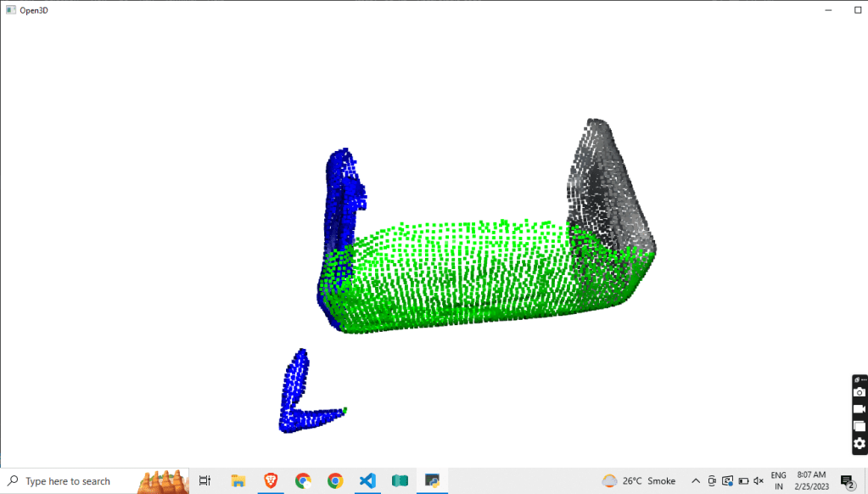Take a screenshot with the camera icon
This screenshot has height=494, width=868.
click(x=859, y=392)
